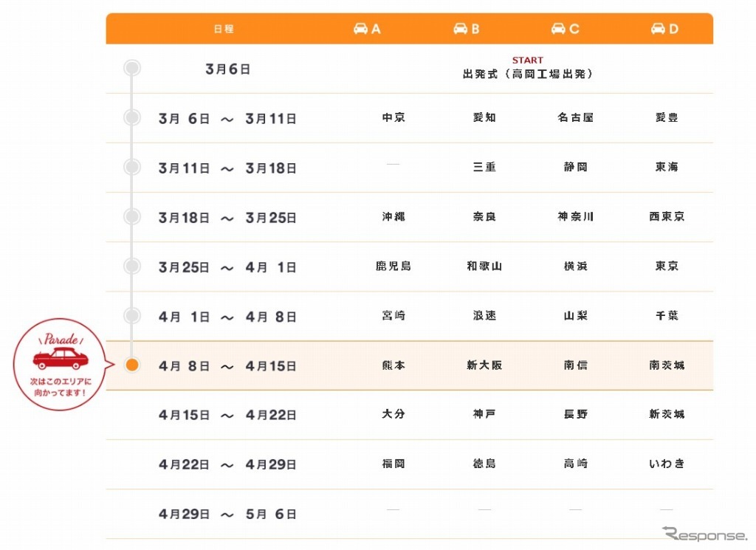
Task: Click the car icon for column B
Action: tap(460, 29)
